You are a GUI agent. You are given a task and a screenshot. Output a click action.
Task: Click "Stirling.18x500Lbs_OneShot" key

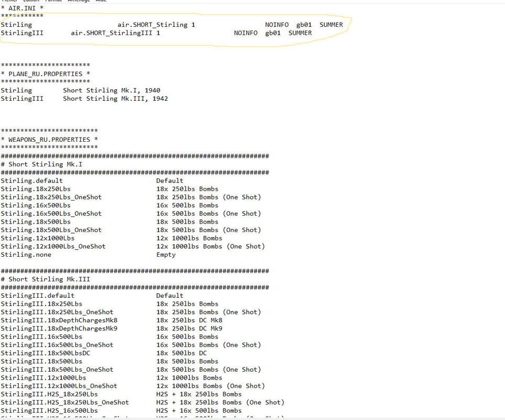coord(51,230)
